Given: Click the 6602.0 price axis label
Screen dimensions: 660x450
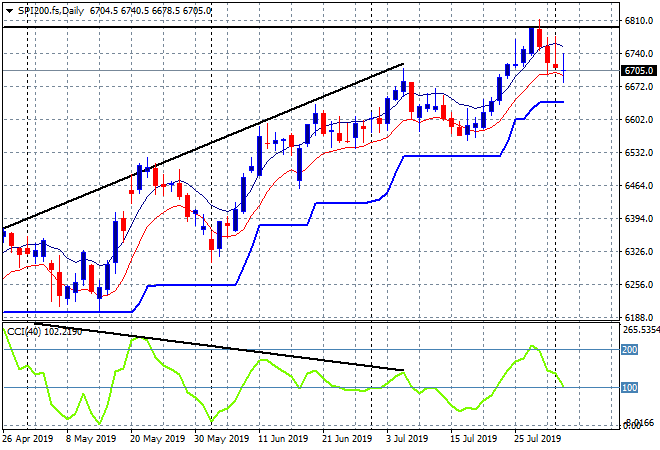Looking at the screenshot, I should point(639,120).
